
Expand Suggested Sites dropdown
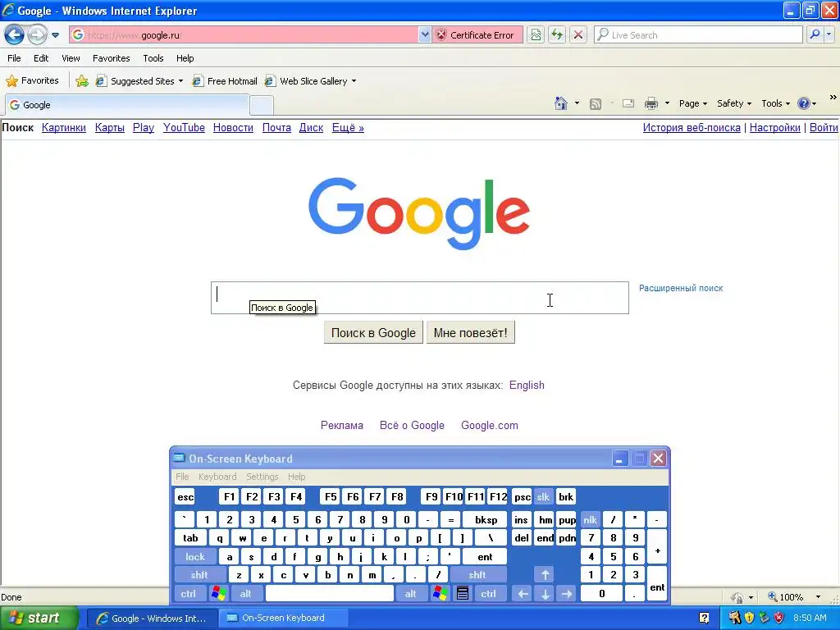coord(180,81)
